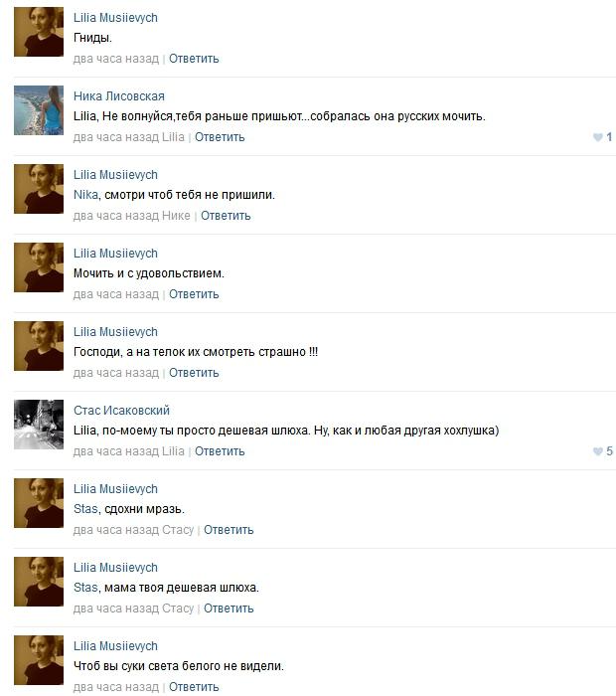Screen dimensions: 616x696
Task: Click heart icon on Стас Исаковский's comment
Action: pyautogui.click(x=598, y=451)
